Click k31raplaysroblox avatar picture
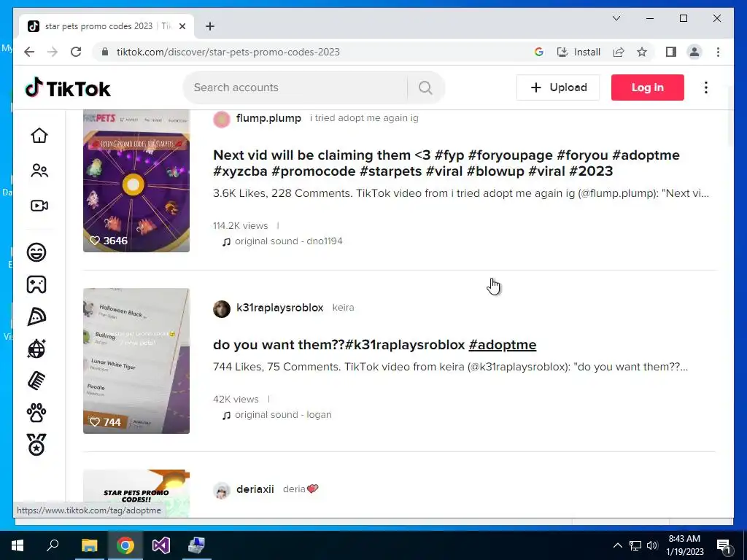Viewport: 747px width, 560px height. click(222, 309)
